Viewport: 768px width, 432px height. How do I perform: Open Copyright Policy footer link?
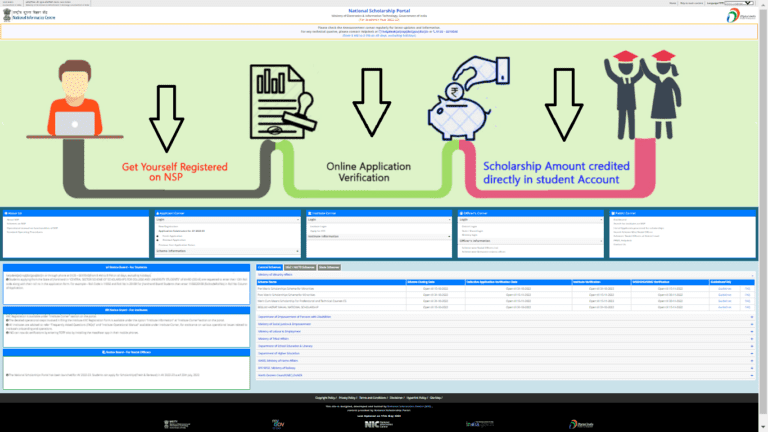[325, 398]
